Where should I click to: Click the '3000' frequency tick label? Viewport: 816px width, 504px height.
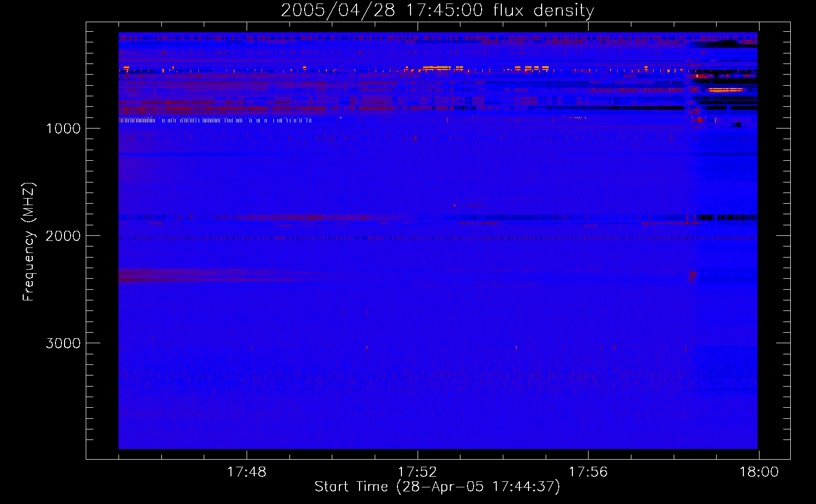point(63,343)
